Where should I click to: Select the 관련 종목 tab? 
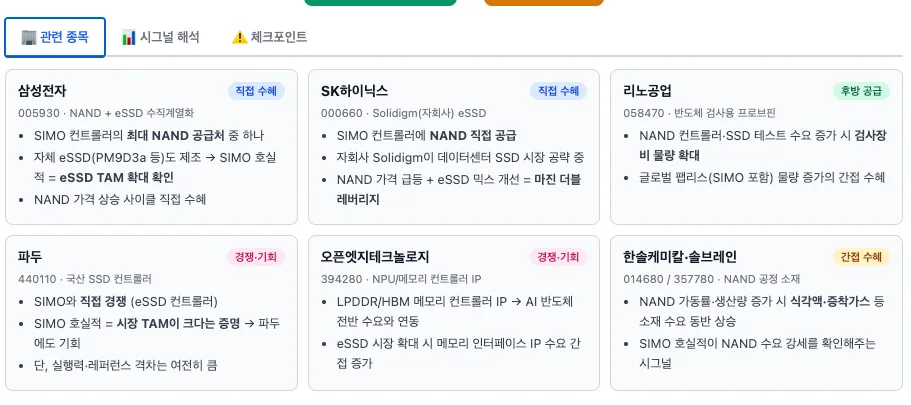tap(55, 38)
